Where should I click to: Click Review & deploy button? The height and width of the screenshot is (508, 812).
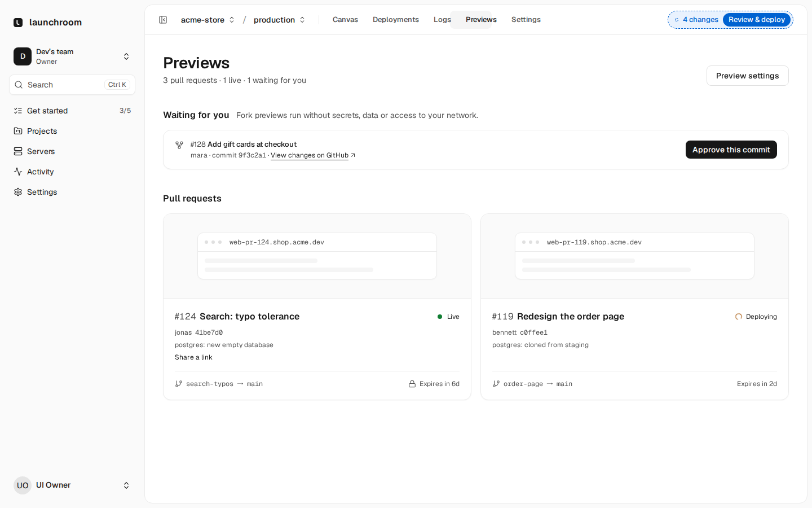coord(757,20)
